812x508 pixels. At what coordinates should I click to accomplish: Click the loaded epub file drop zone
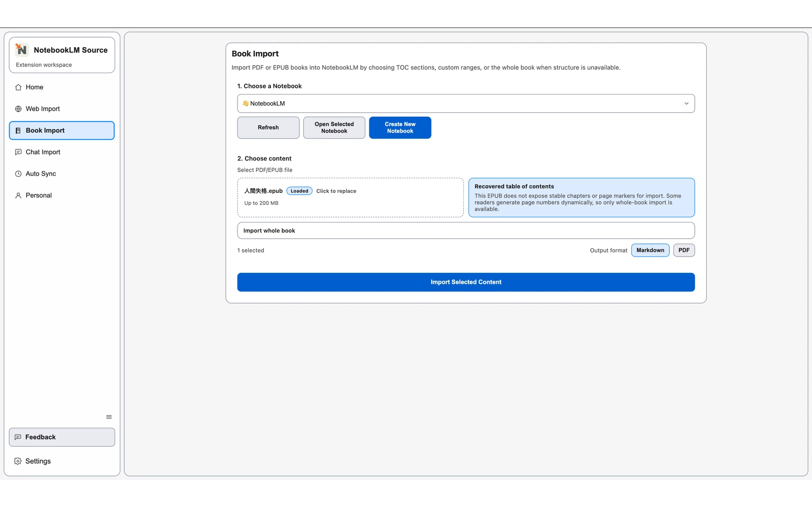tap(350, 198)
